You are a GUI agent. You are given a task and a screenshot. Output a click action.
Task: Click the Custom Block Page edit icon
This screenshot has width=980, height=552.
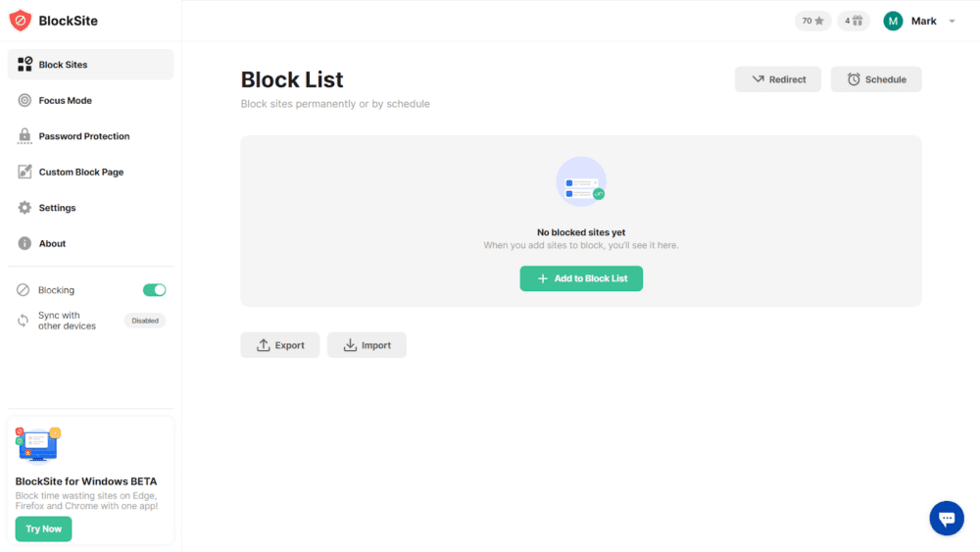(24, 172)
